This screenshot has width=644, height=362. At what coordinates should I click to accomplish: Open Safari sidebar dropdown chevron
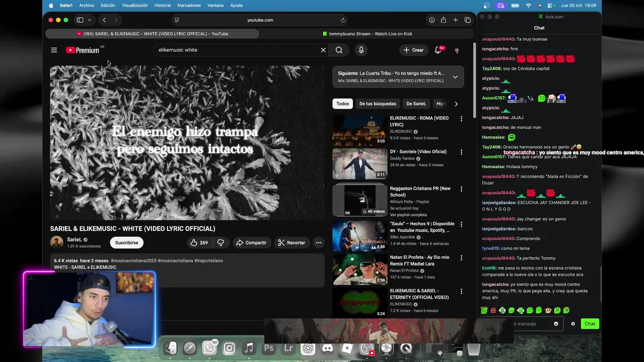(x=90, y=20)
